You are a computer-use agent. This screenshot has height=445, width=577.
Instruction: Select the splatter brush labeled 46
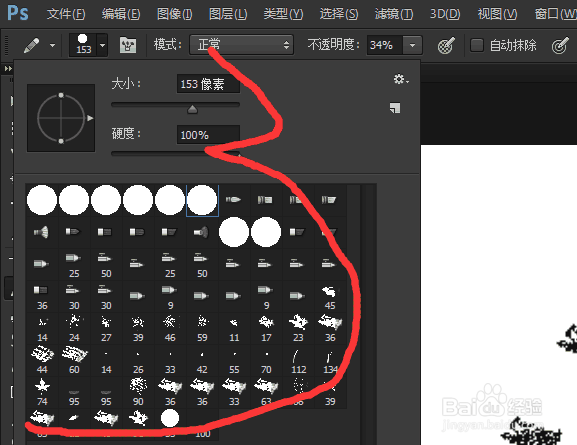tap(170, 328)
